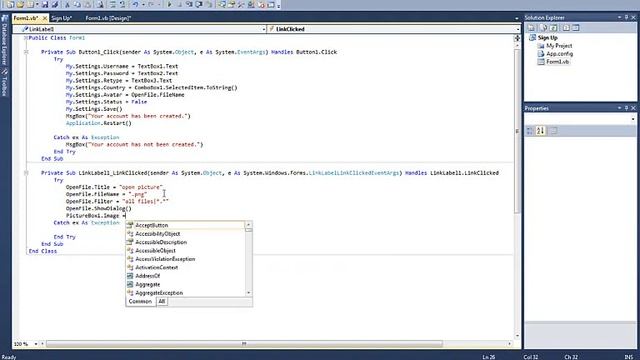This screenshot has height=360, width=640.
Task: Click View Code icon in Solution Explorer
Action: [x=566, y=28]
